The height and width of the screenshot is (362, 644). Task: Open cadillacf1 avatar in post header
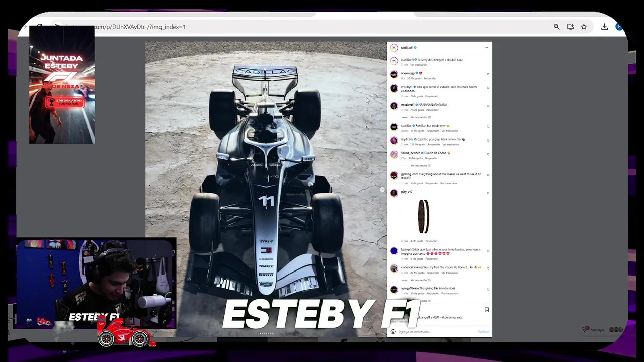[x=394, y=48]
